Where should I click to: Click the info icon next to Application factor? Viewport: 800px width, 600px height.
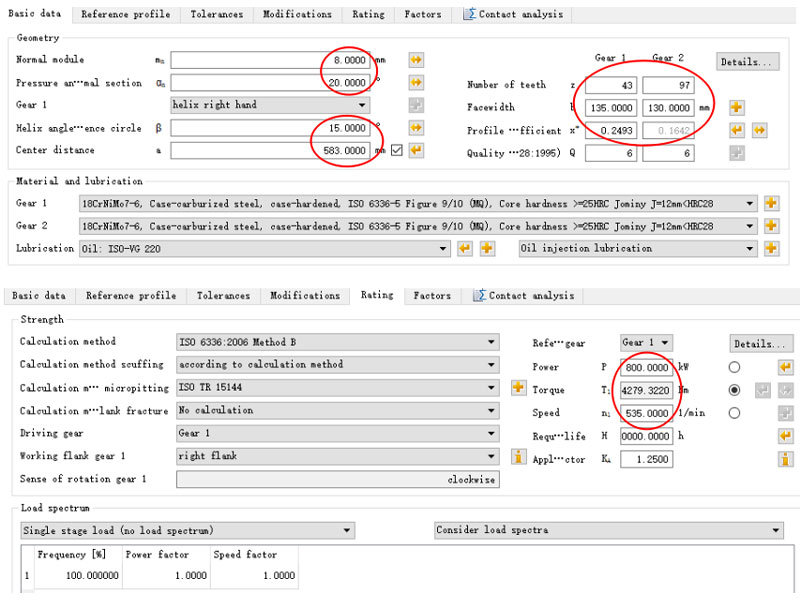(785, 459)
